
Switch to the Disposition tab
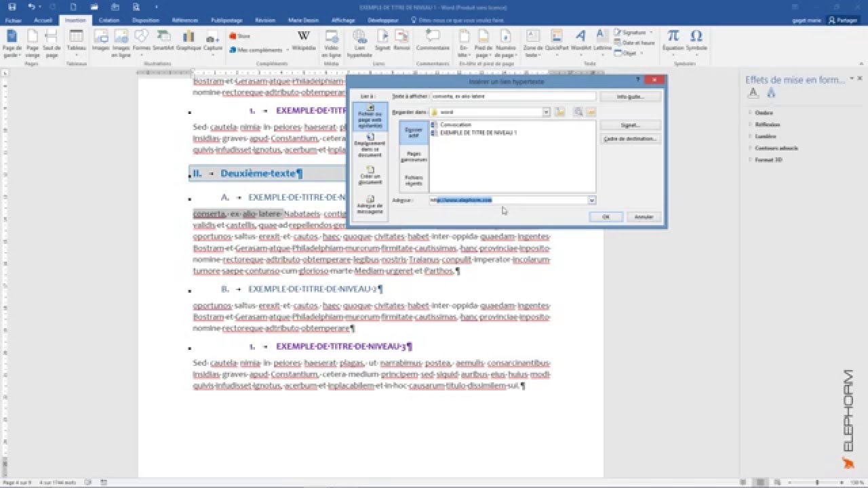(146, 20)
